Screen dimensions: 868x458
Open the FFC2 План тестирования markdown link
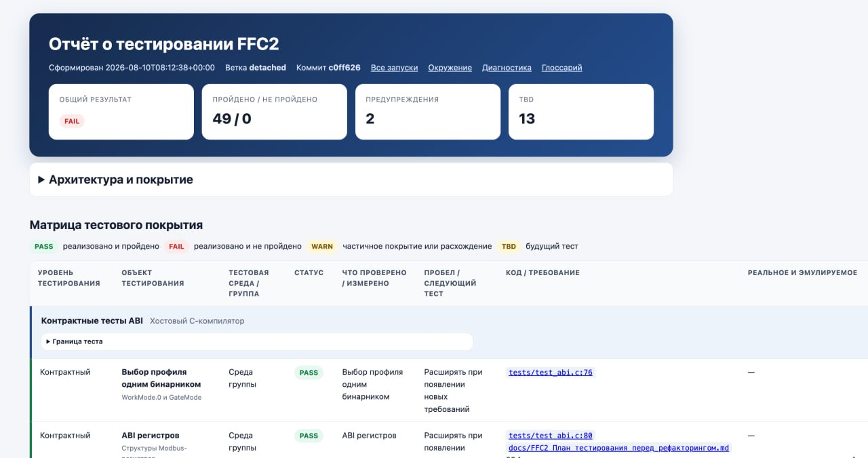618,448
